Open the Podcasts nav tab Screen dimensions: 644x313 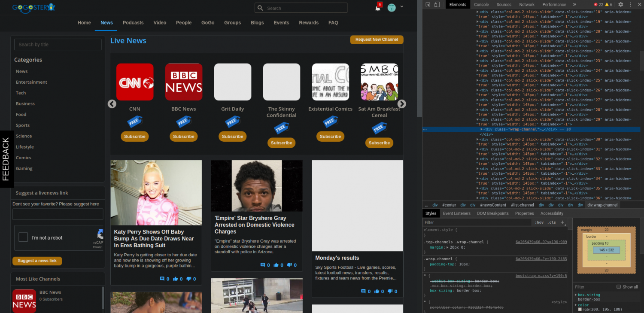pyautogui.click(x=133, y=23)
